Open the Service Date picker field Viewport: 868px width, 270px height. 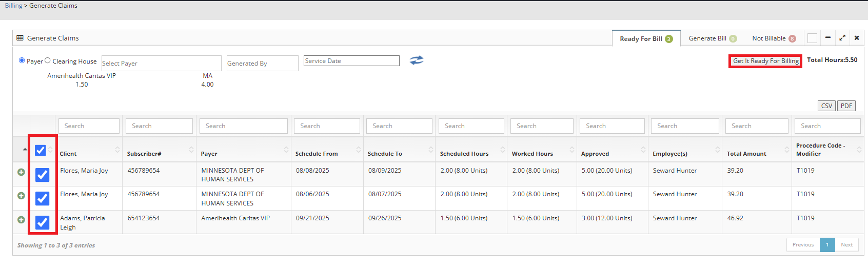[351, 61]
